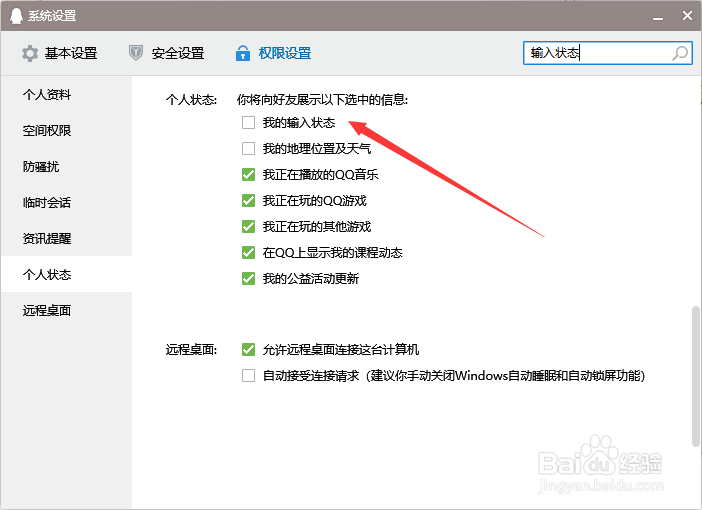Open the 基本设置 tab
The height and width of the screenshot is (510, 702).
pyautogui.click(x=60, y=54)
